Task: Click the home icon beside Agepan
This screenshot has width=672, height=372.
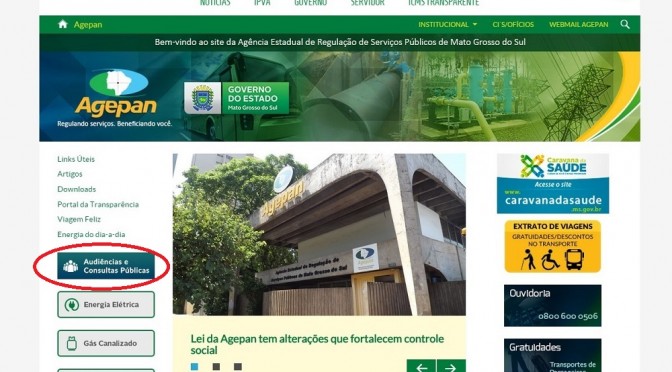Action: pos(63,24)
